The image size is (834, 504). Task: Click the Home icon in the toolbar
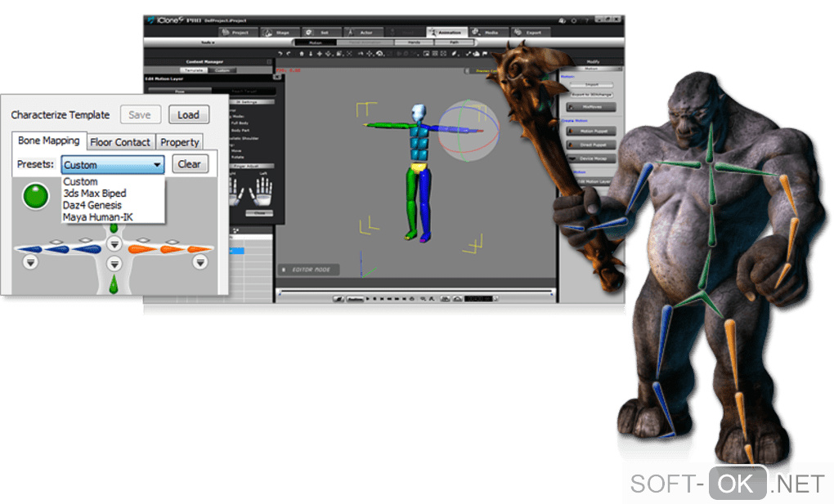(302, 54)
